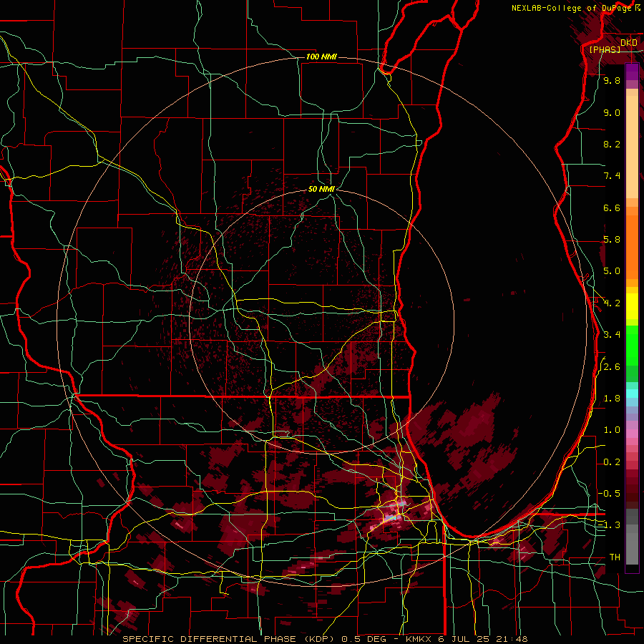
Task: Click the 8.2 scale label
Action: point(612,144)
